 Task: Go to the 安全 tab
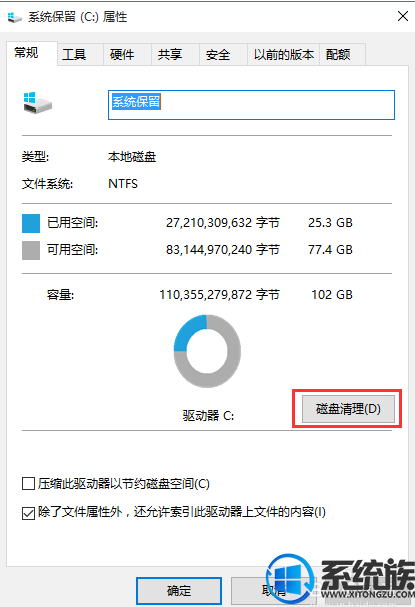[x=218, y=55]
